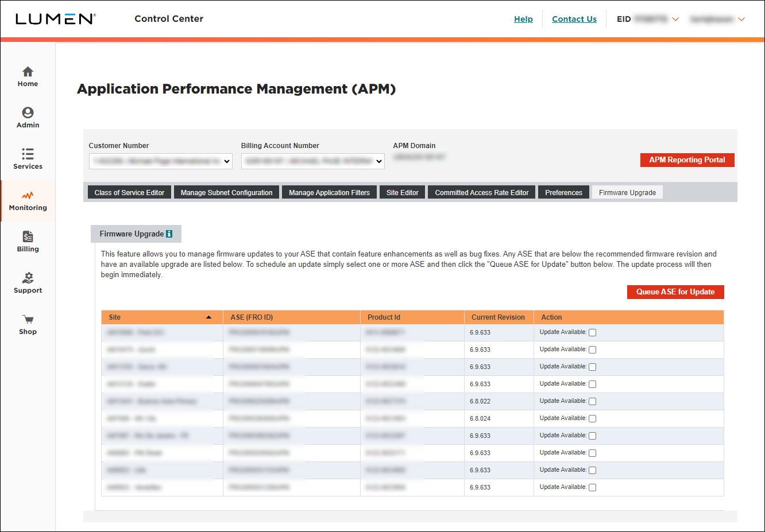Open the Help link
The height and width of the screenshot is (532, 765).
click(523, 19)
